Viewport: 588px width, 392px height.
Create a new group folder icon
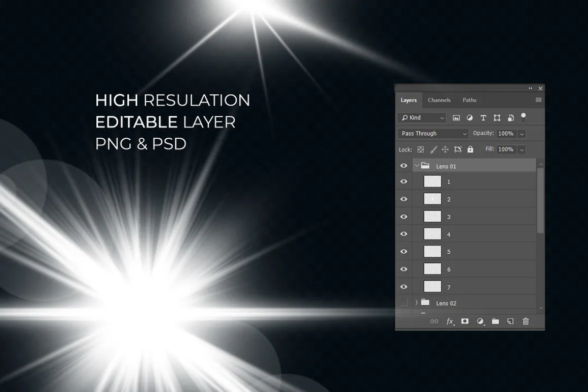[495, 321]
